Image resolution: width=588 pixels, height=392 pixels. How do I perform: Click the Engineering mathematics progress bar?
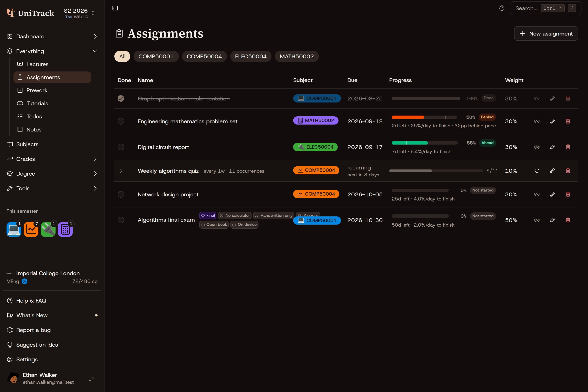coord(424,117)
